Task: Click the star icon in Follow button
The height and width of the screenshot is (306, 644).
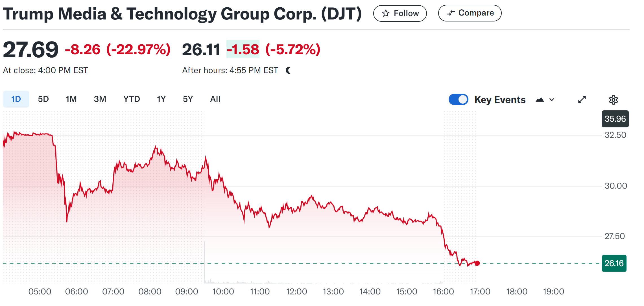Action: 386,13
